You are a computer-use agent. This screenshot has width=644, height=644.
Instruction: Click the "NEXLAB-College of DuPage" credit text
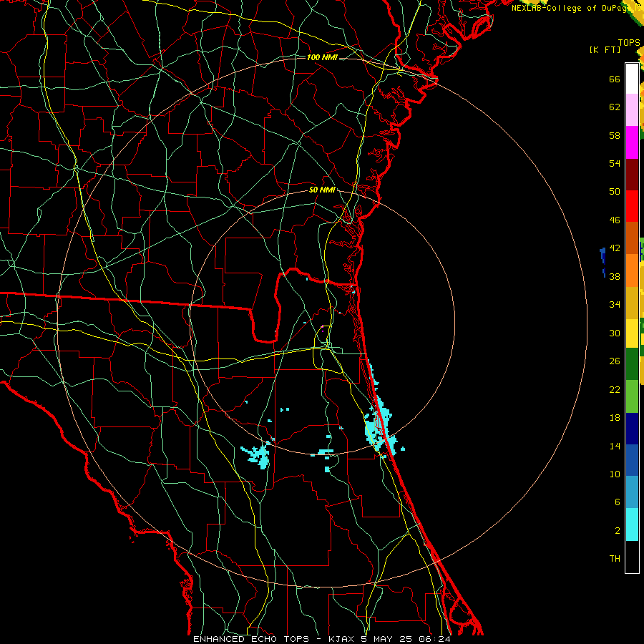[570, 8]
